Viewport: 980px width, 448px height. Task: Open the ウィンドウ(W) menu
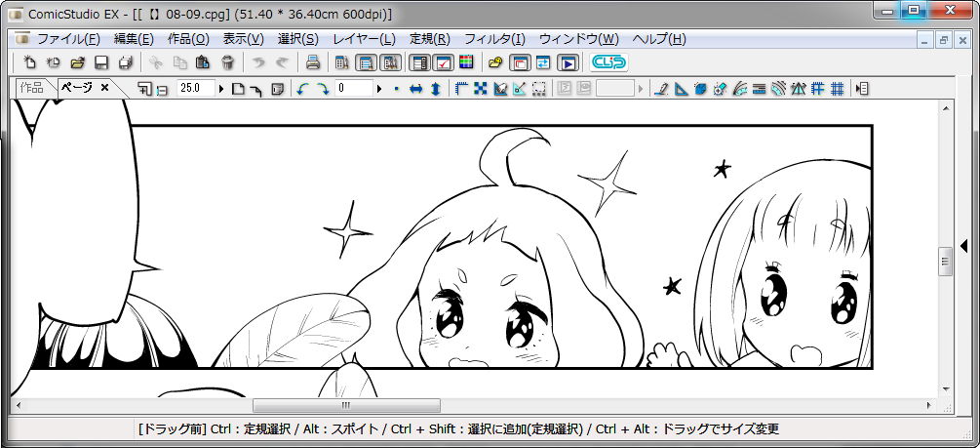(579, 39)
